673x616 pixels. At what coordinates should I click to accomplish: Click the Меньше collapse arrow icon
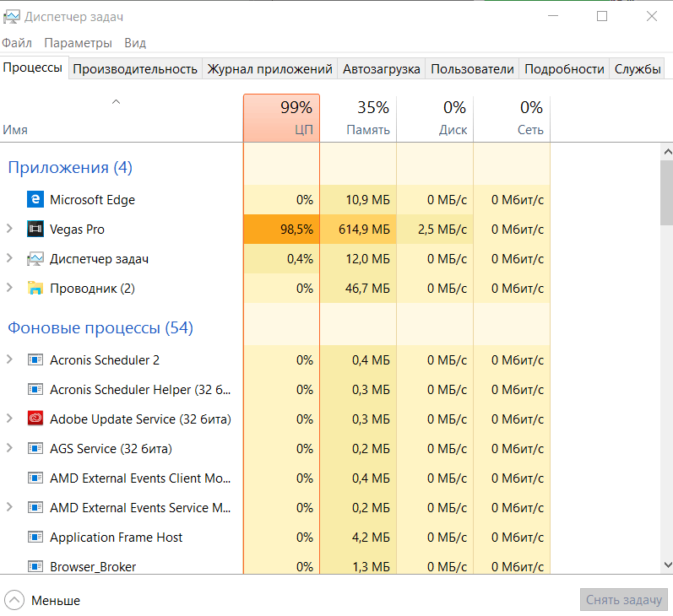pyautogui.click(x=14, y=600)
